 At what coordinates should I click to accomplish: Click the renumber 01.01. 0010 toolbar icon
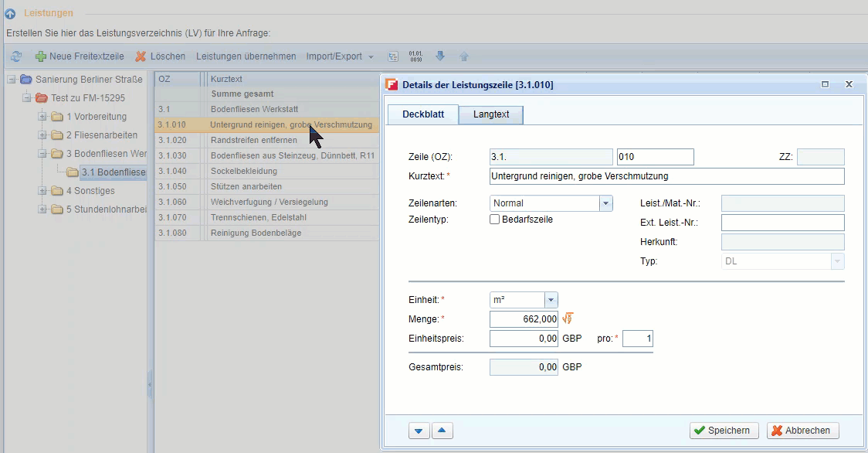click(x=415, y=56)
